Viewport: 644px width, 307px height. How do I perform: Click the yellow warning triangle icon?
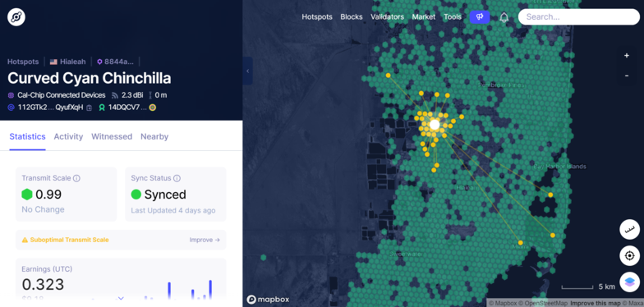click(x=25, y=240)
